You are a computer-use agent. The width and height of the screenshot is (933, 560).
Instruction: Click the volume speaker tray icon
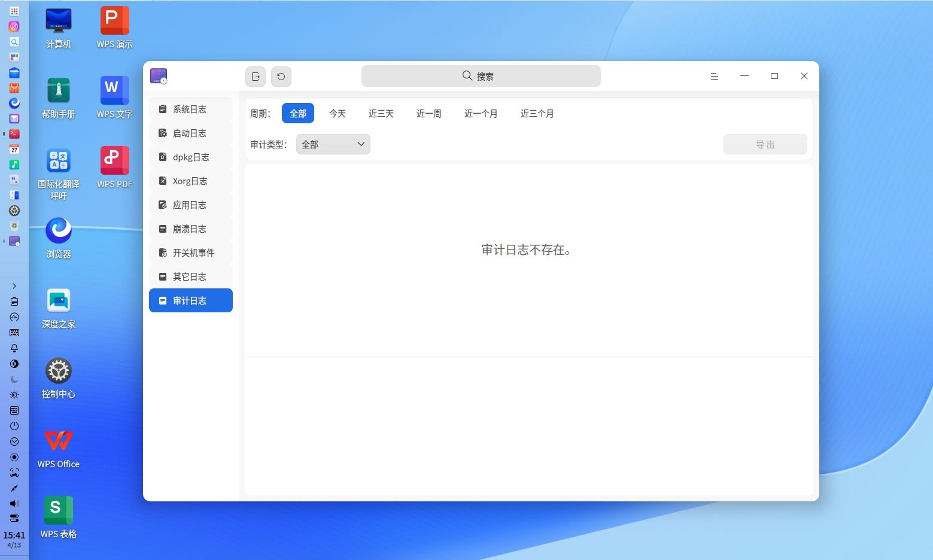coord(14,504)
